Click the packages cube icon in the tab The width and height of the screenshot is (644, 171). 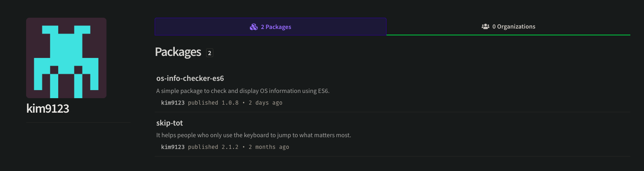(x=254, y=27)
